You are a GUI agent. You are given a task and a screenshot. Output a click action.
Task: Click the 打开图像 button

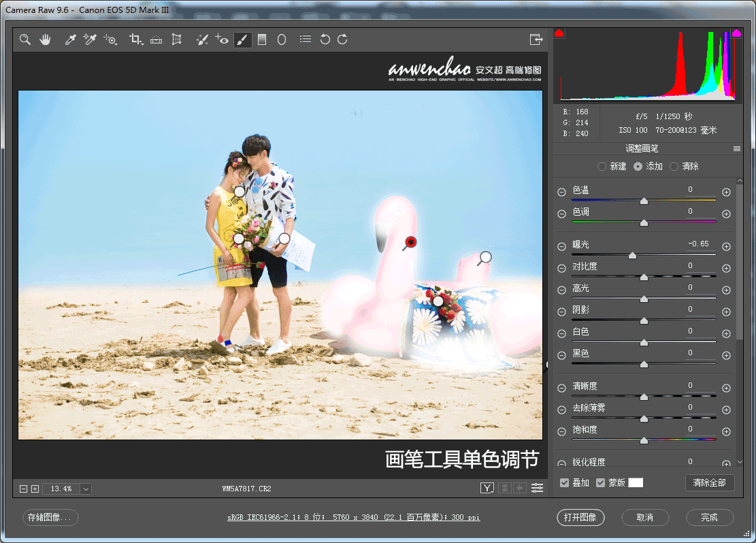(580, 517)
